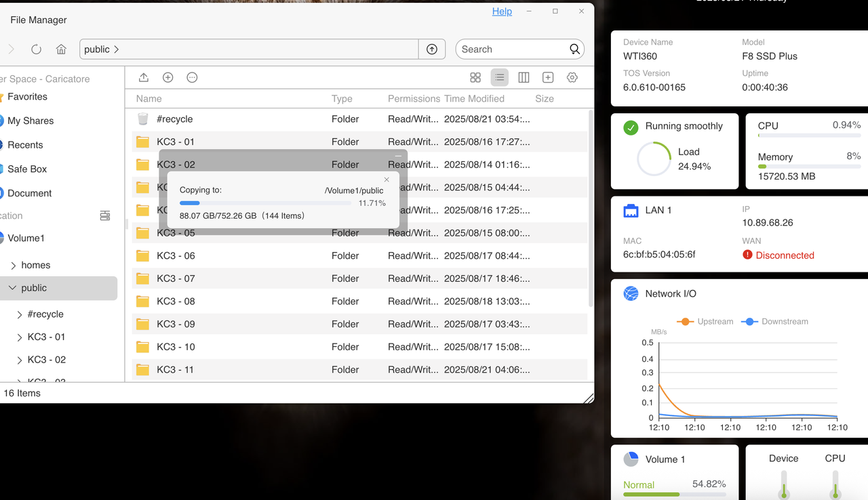Switch to list view icon
Viewport: 868px width, 500px height.
500,77
